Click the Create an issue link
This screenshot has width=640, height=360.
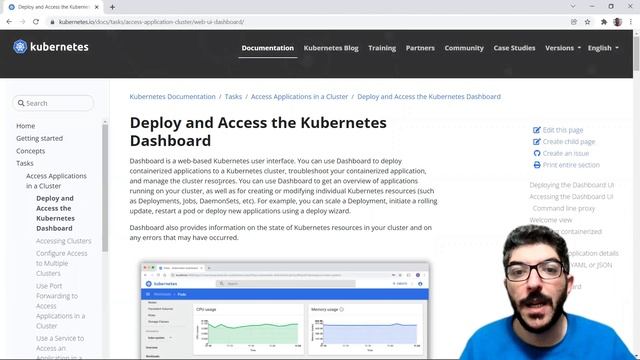click(566, 153)
